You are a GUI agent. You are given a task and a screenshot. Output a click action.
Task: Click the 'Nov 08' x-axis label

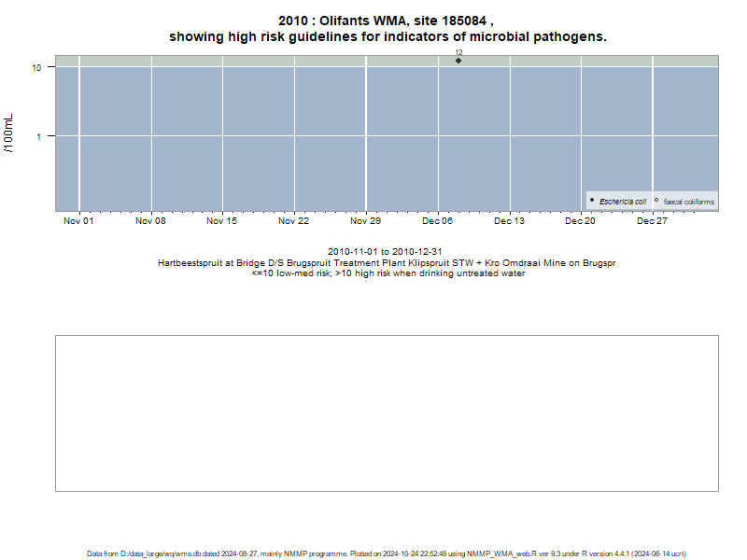[x=150, y=221]
